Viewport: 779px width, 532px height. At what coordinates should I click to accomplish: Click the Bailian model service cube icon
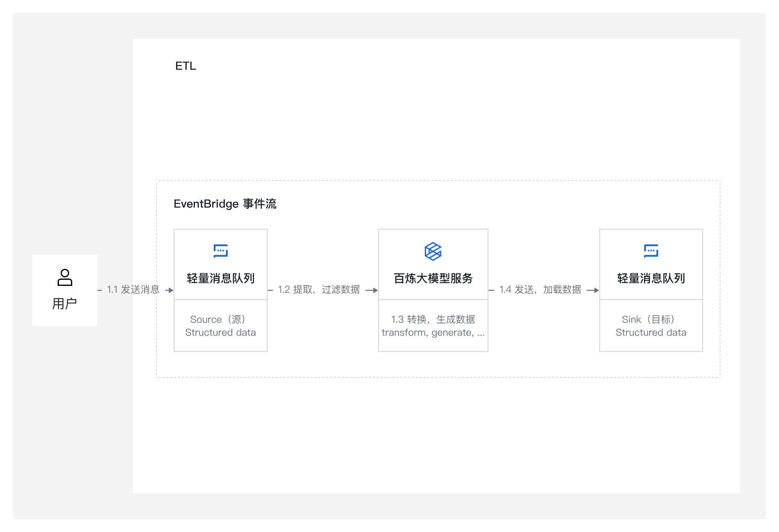[x=433, y=251]
